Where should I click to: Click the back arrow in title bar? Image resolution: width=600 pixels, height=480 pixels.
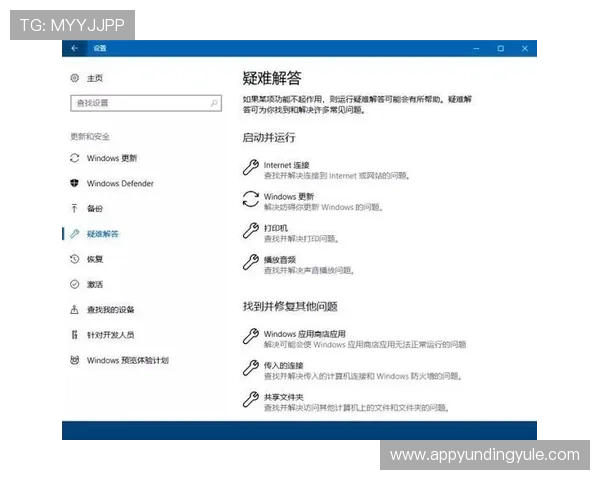75,48
